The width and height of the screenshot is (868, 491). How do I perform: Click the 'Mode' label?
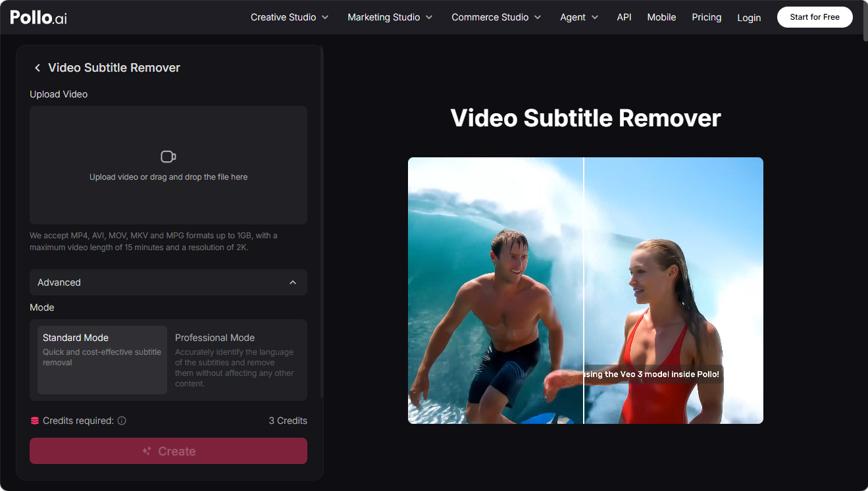pos(42,307)
